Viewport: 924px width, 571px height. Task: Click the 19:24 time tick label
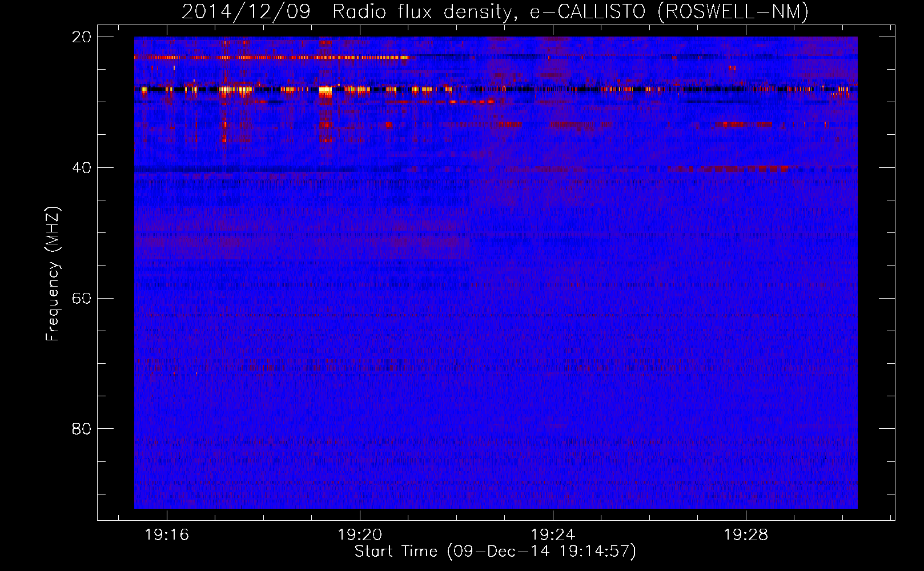pos(553,535)
